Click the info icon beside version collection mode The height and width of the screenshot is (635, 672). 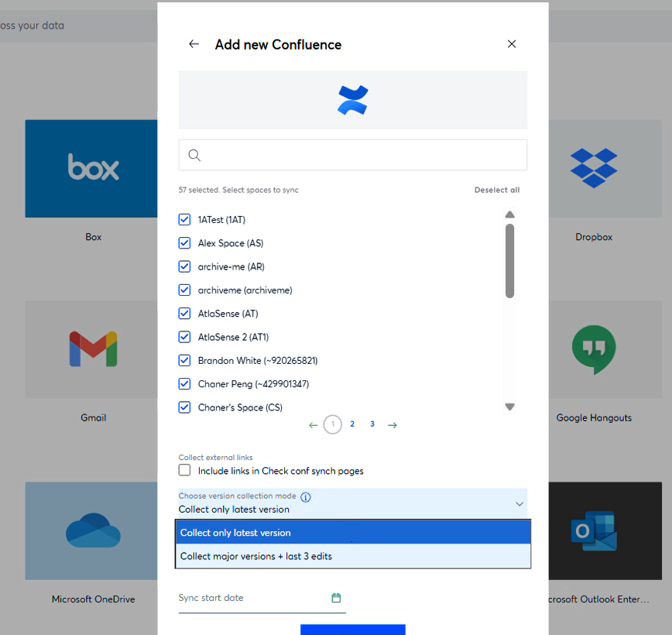pos(306,497)
